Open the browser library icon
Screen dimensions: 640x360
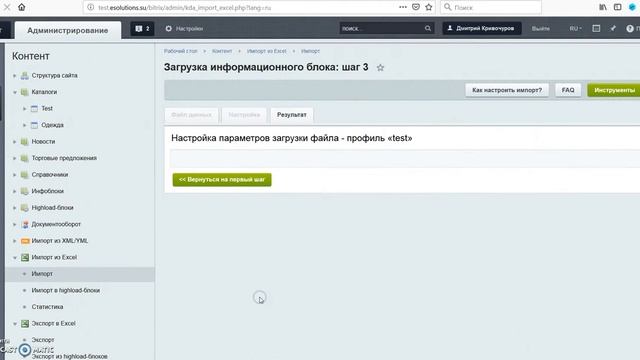pyautogui.click(x=603, y=7)
